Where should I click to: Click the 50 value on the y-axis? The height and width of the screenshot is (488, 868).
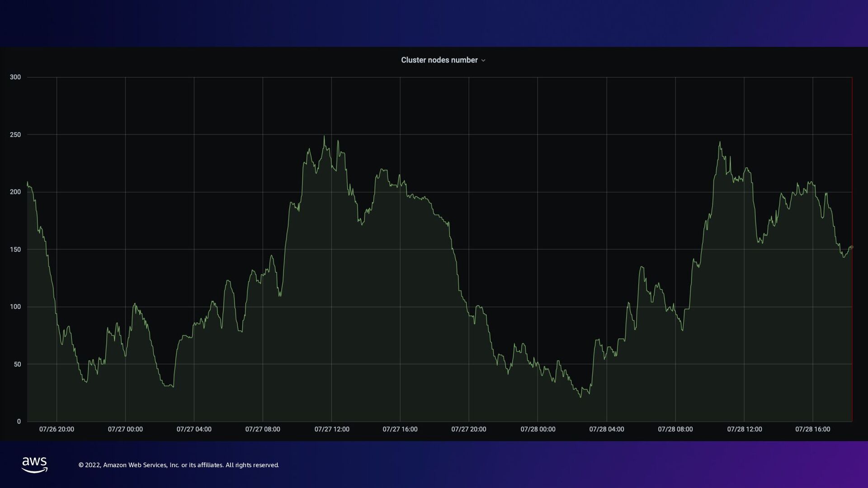pyautogui.click(x=17, y=364)
